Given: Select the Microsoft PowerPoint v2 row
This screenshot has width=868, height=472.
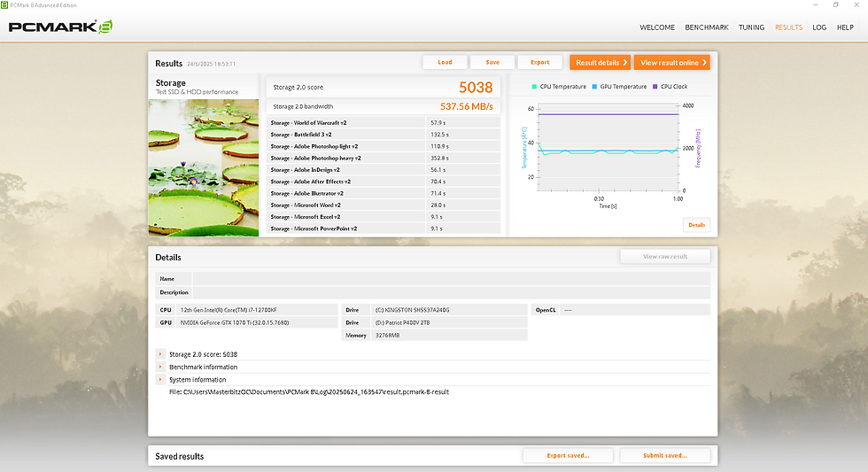Looking at the screenshot, I should (384, 228).
